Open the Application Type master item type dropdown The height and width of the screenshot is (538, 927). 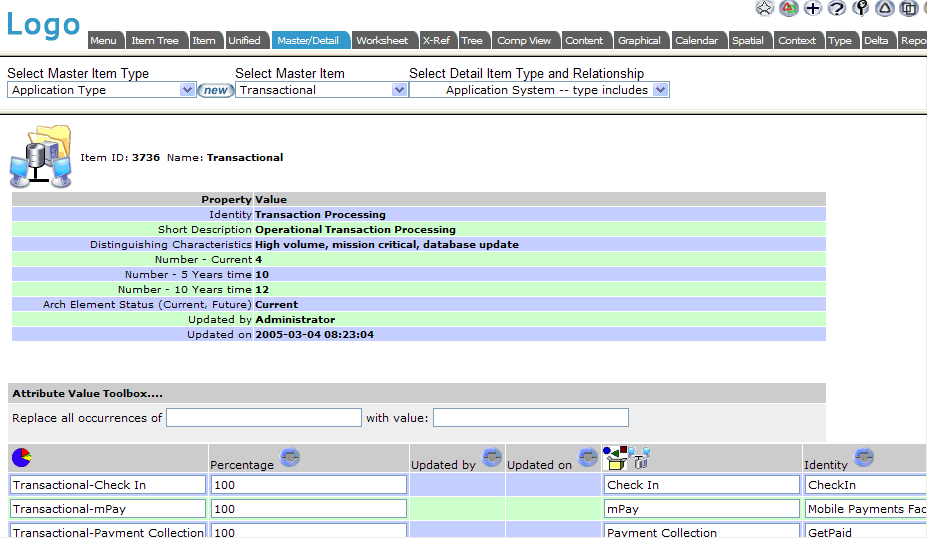tap(187, 90)
